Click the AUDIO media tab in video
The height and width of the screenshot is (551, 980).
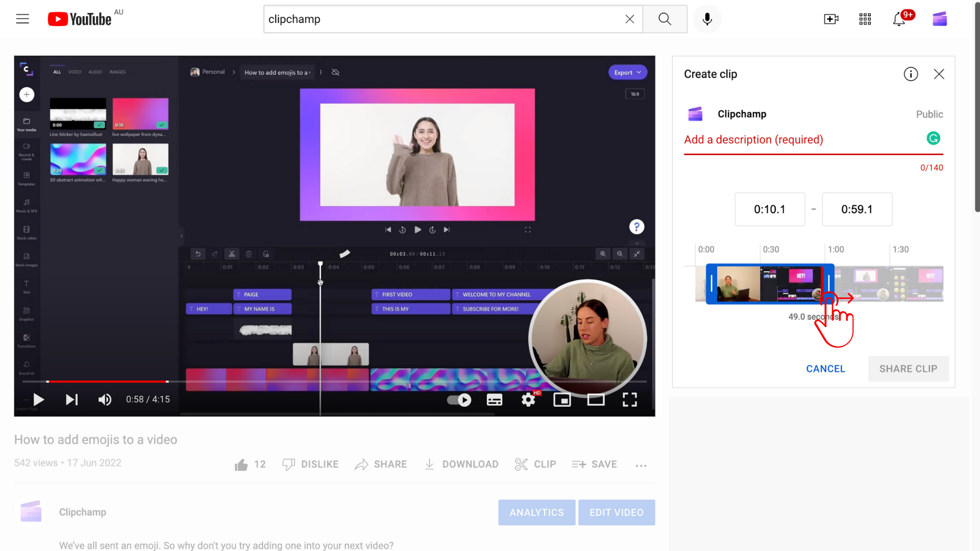95,72
